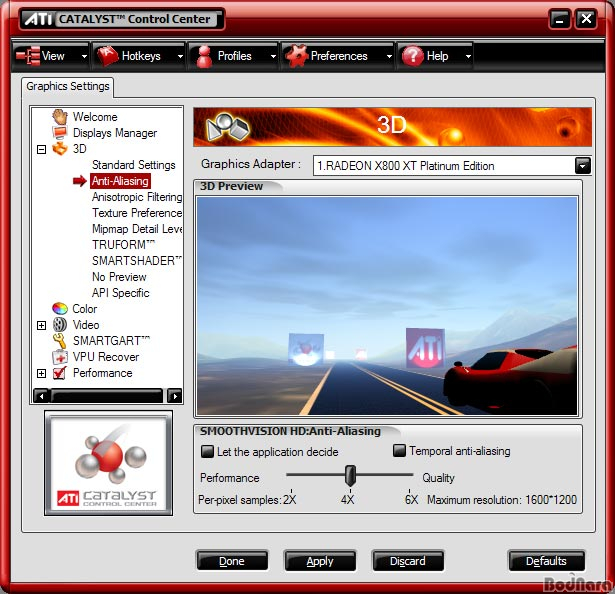Click tree scrollbar right arrow
The height and width of the screenshot is (594, 615).
click(x=175, y=396)
